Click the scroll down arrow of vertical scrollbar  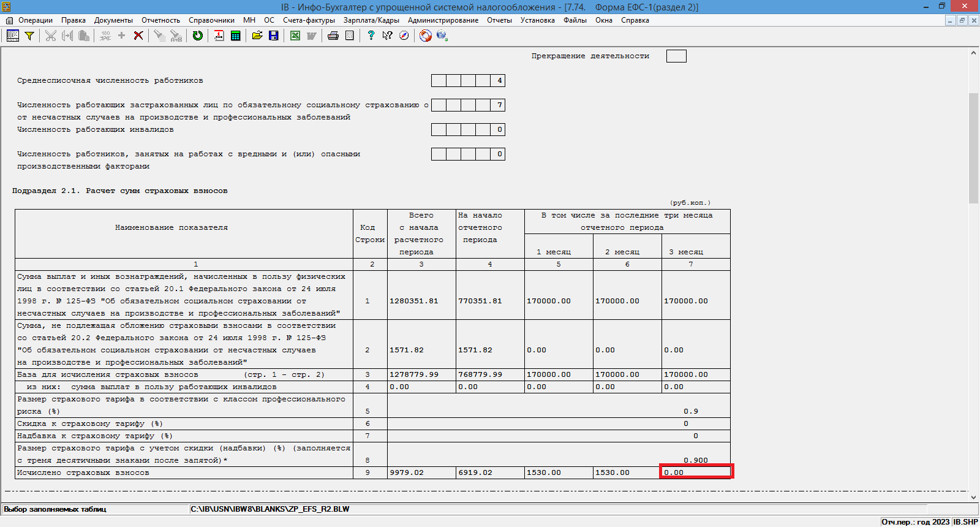point(973,498)
